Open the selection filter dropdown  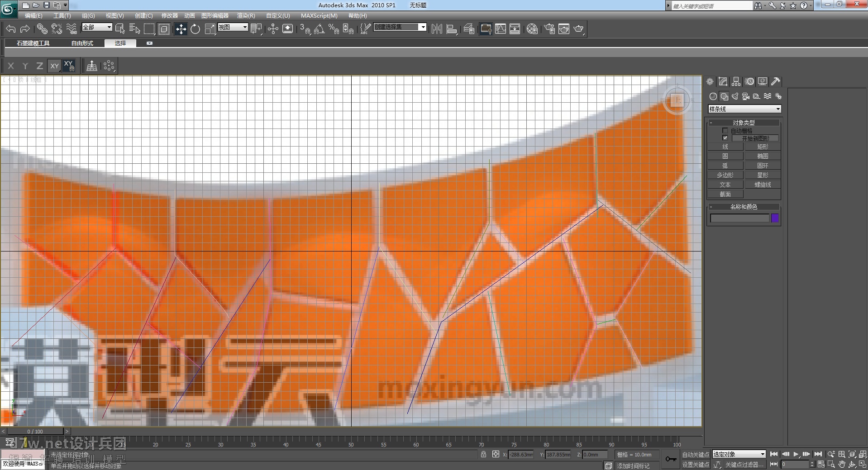pyautogui.click(x=97, y=27)
